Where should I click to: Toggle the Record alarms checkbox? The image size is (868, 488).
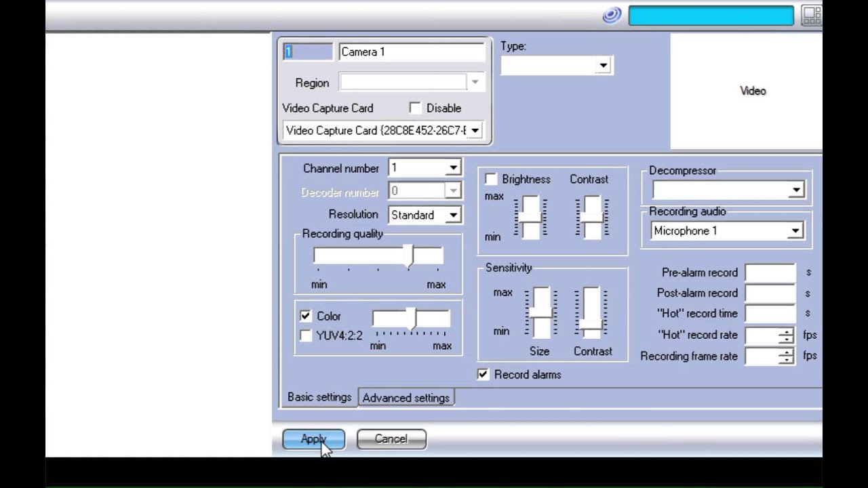483,374
